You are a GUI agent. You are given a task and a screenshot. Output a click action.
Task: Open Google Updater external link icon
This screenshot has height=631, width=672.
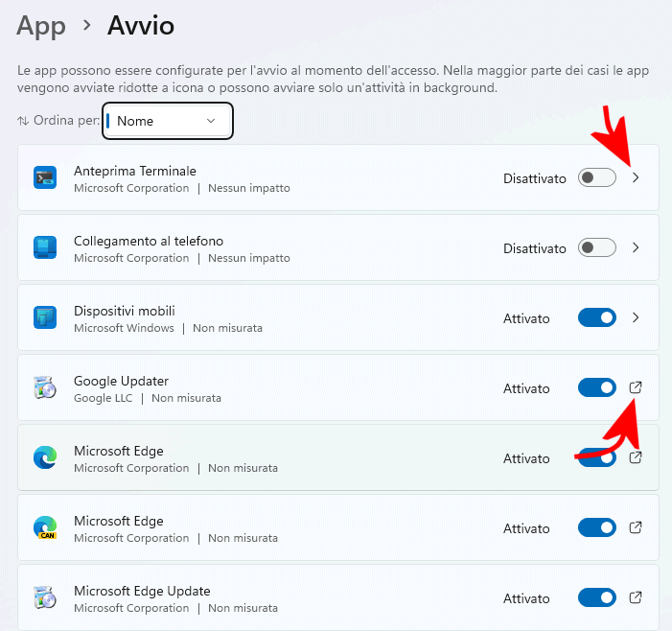[636, 387]
